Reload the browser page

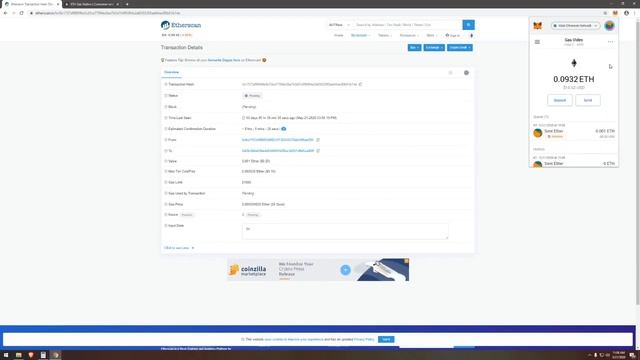click(21, 13)
